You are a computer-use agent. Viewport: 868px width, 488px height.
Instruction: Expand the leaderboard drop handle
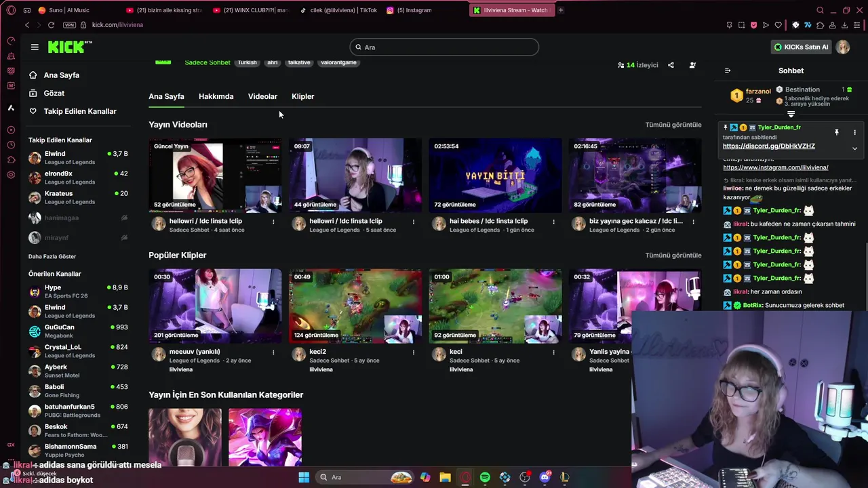pyautogui.click(x=791, y=115)
